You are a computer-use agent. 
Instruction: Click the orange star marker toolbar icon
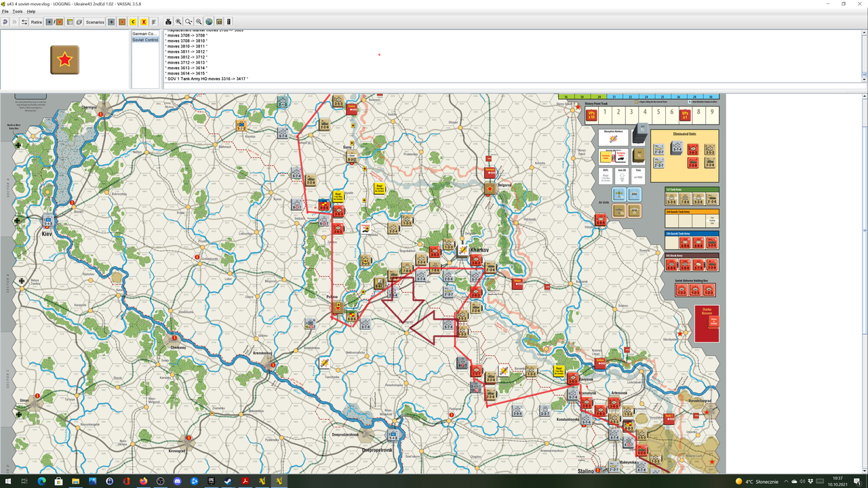tap(122, 22)
